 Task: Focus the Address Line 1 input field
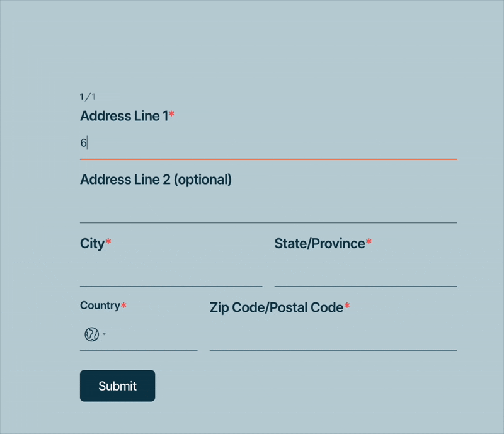click(x=268, y=143)
